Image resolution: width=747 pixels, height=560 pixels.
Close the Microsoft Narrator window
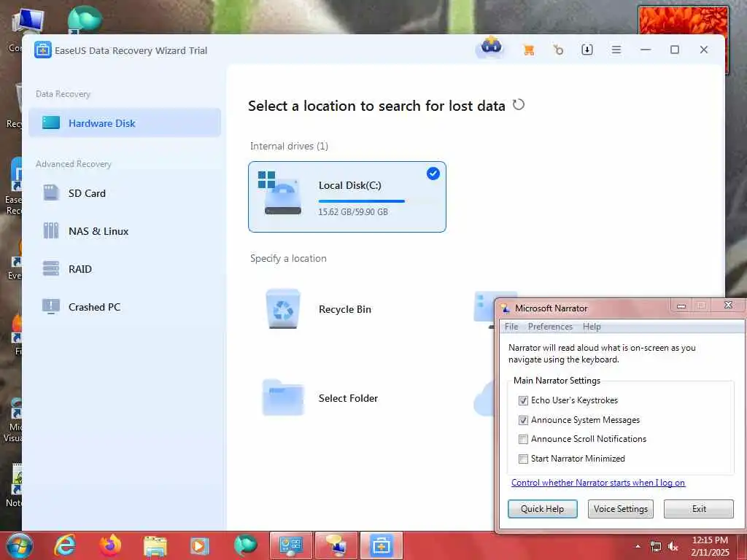(x=728, y=305)
